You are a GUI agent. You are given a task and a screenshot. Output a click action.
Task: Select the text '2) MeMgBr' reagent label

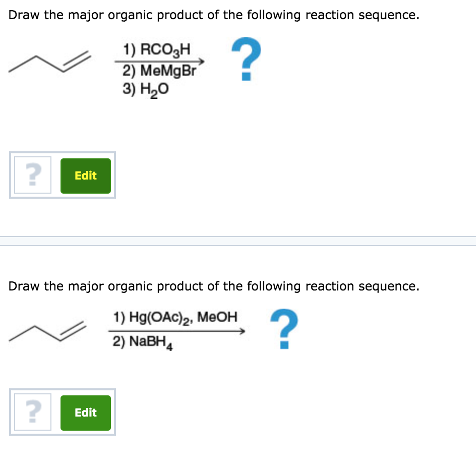pyautogui.click(x=161, y=70)
